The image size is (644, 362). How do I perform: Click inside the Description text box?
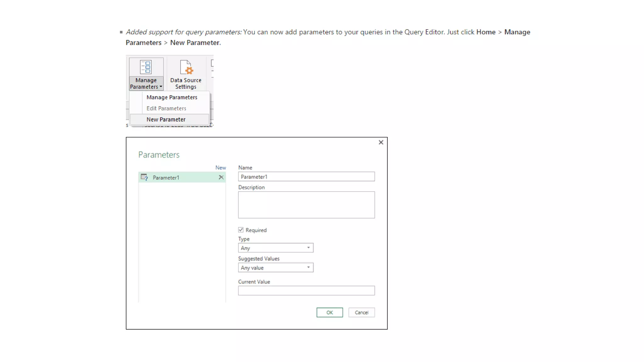[x=306, y=205]
